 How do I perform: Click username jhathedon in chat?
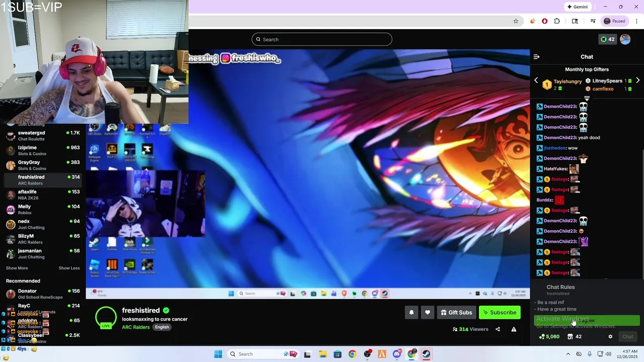tap(555, 148)
